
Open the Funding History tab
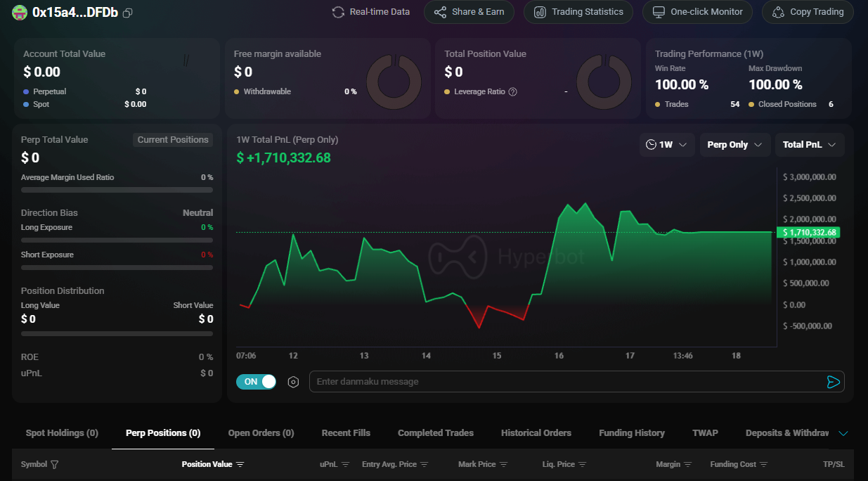click(631, 433)
